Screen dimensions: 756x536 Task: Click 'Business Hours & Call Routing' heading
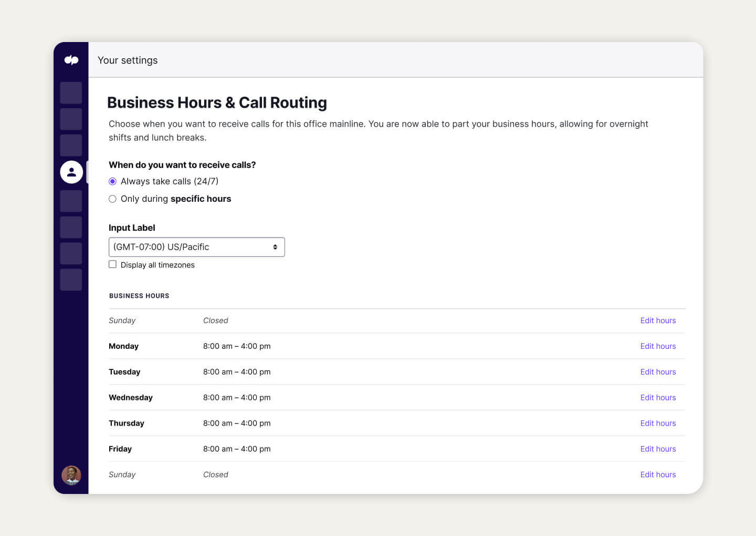pyautogui.click(x=217, y=102)
